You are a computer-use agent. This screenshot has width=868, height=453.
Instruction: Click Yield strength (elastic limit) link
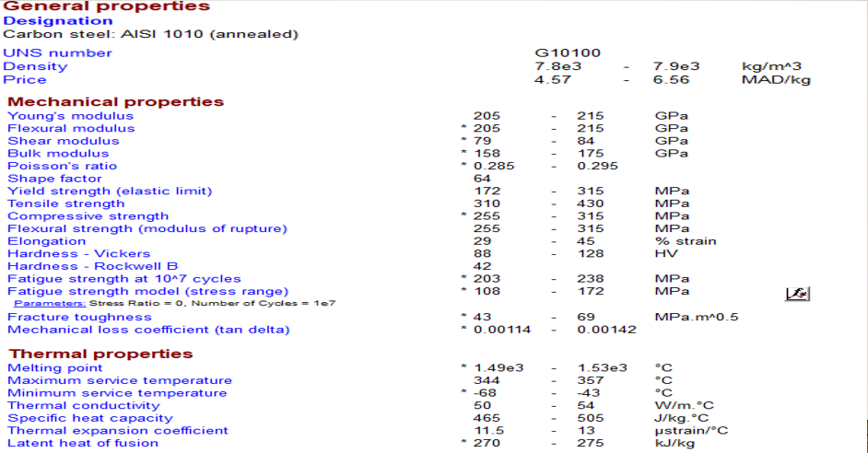(x=110, y=191)
